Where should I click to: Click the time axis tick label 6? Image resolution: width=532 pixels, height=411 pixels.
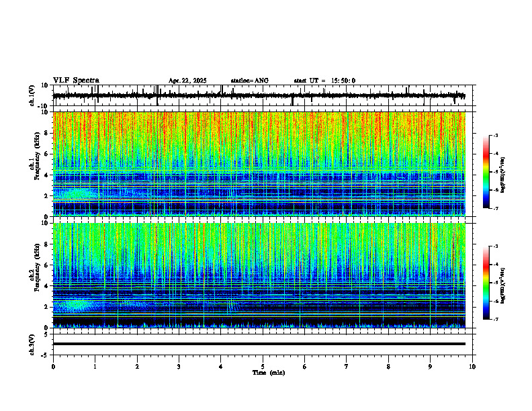(305, 367)
